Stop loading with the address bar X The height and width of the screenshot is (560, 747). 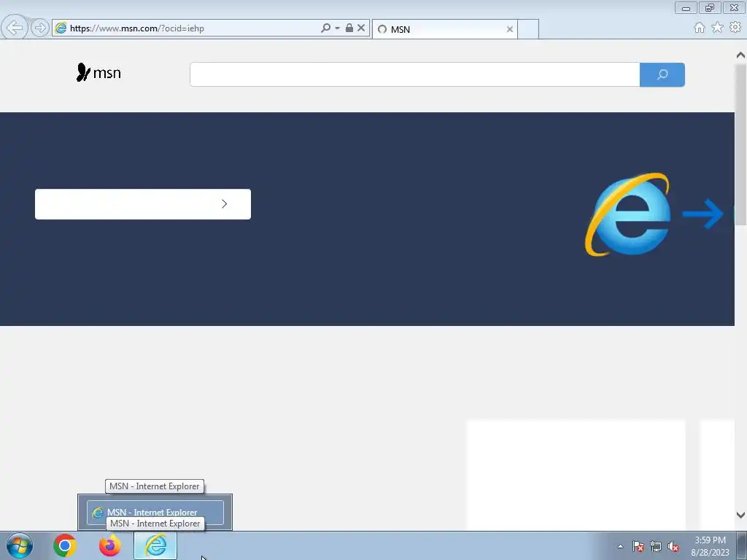tap(361, 28)
